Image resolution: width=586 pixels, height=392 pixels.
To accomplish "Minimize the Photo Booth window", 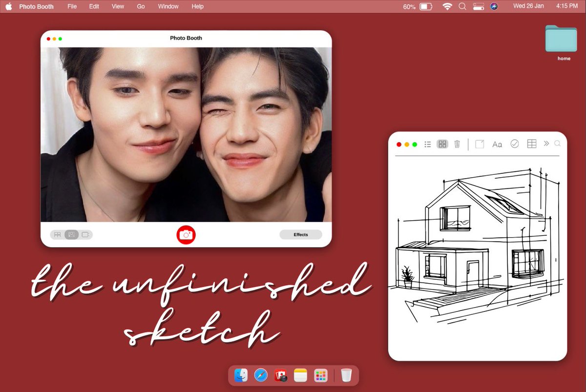I will [x=54, y=39].
